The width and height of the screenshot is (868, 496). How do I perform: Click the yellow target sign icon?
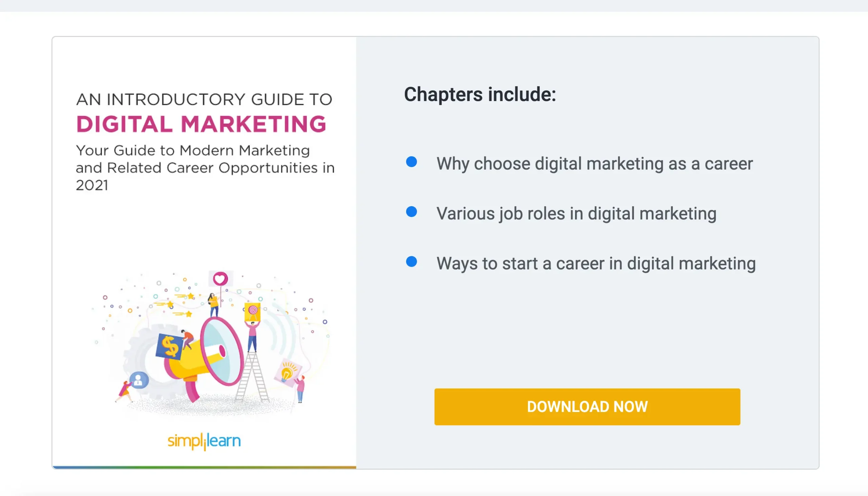[252, 311]
